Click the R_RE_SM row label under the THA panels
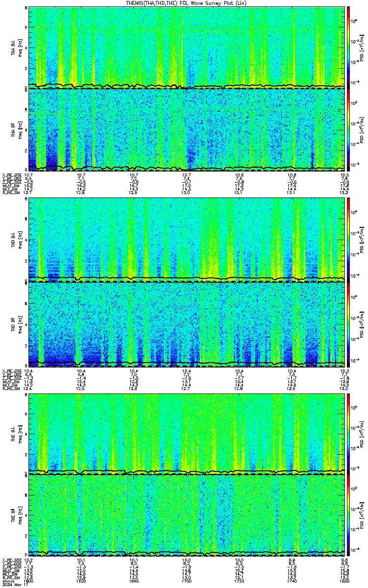Image resolution: width=368 pixels, height=588 pixels. pos(11,193)
